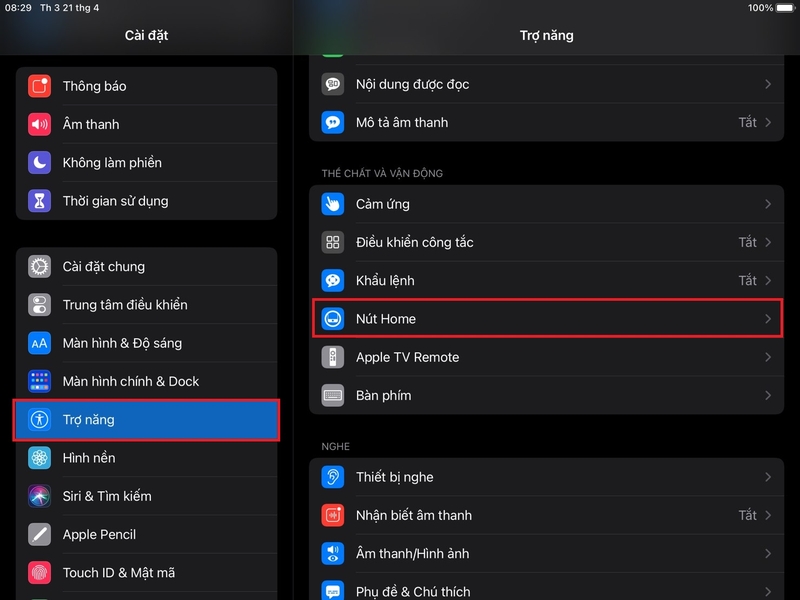This screenshot has width=800, height=600.
Task: Expand Bàn phím row chevron
Action: click(768, 395)
